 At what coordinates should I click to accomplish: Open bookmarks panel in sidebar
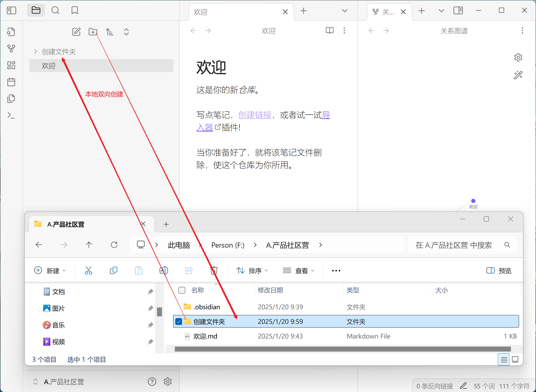75,10
